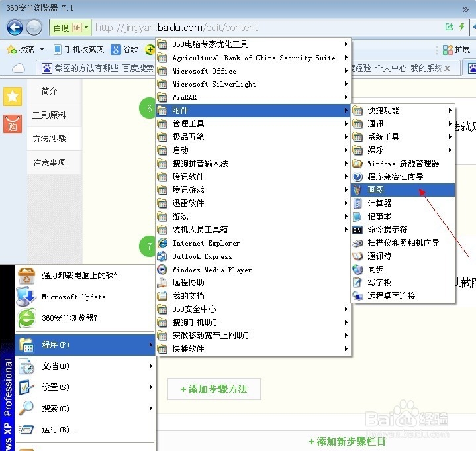This screenshot has width=476, height=451.
Task: Launch Outlook Express
Action: pyautogui.click(x=253, y=256)
